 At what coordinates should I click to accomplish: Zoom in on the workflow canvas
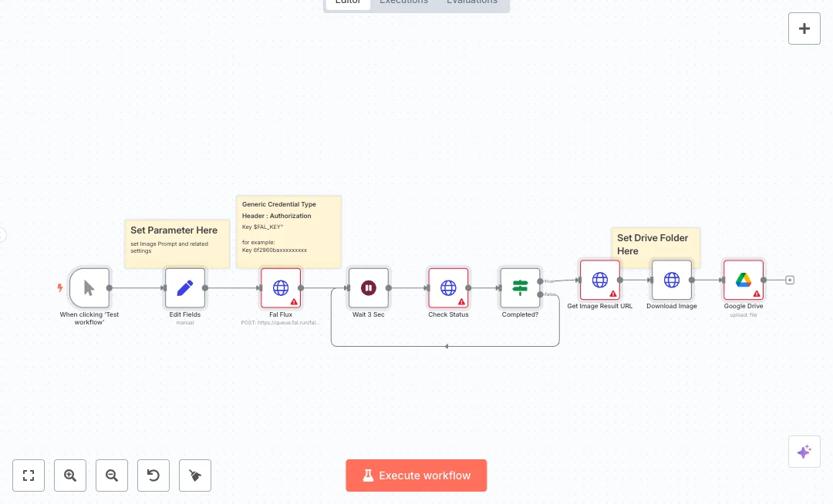pos(70,475)
